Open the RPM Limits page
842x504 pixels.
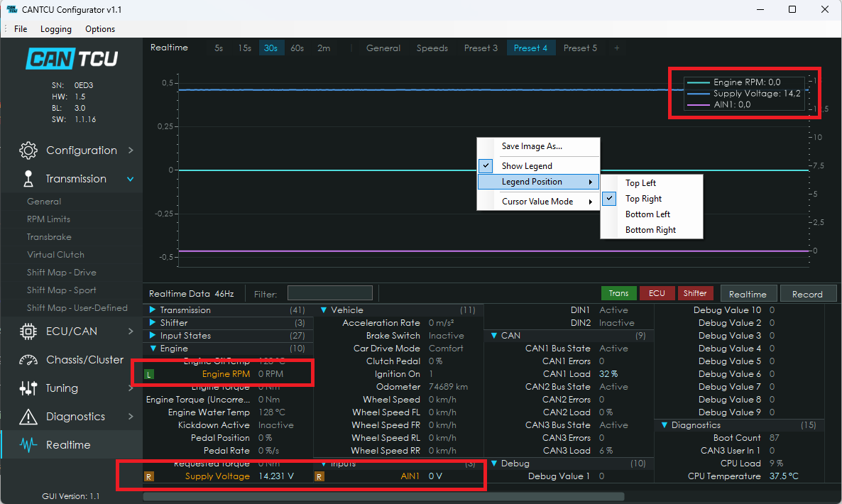[x=49, y=219]
